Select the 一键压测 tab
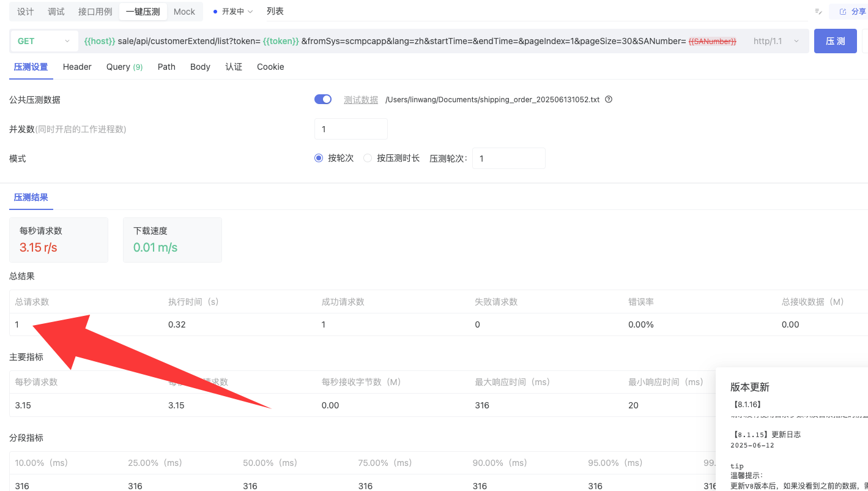The image size is (868, 491). pos(143,12)
